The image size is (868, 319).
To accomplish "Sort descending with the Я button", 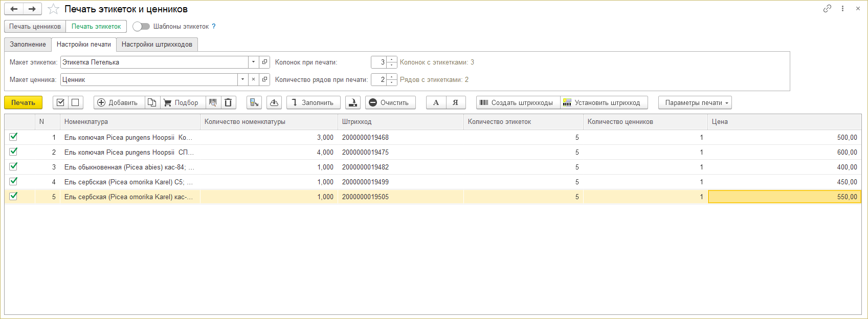I will pos(455,102).
